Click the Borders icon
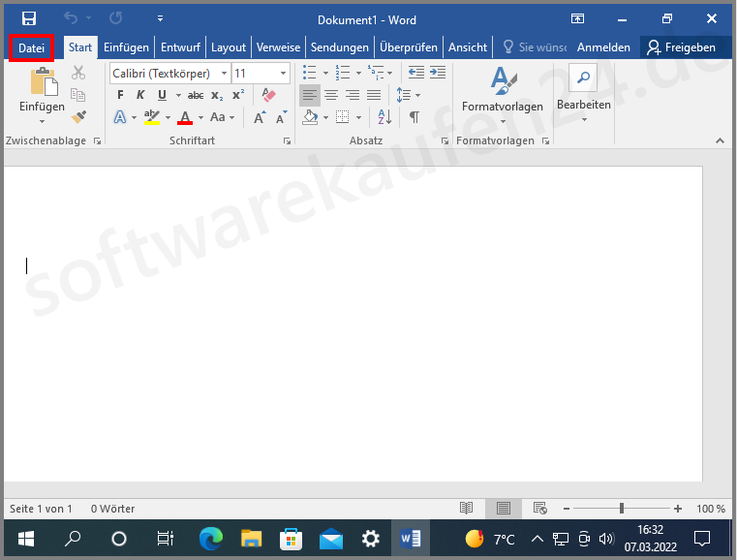 [342, 117]
